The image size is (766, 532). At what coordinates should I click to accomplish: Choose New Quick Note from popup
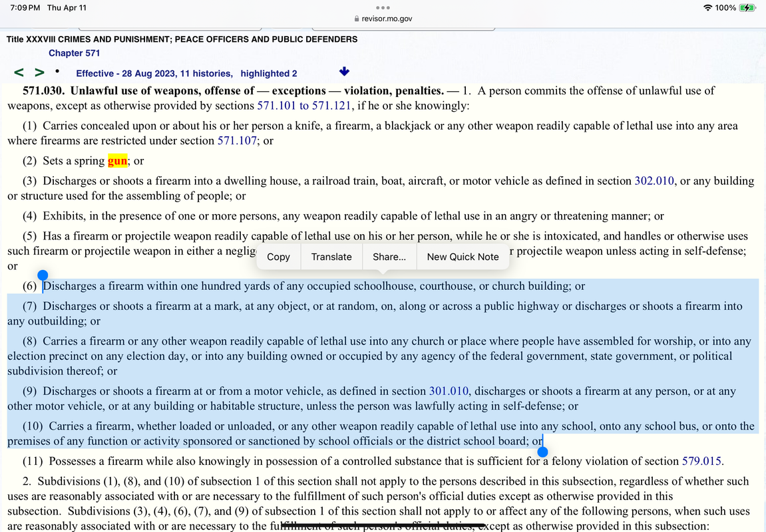pyautogui.click(x=463, y=257)
